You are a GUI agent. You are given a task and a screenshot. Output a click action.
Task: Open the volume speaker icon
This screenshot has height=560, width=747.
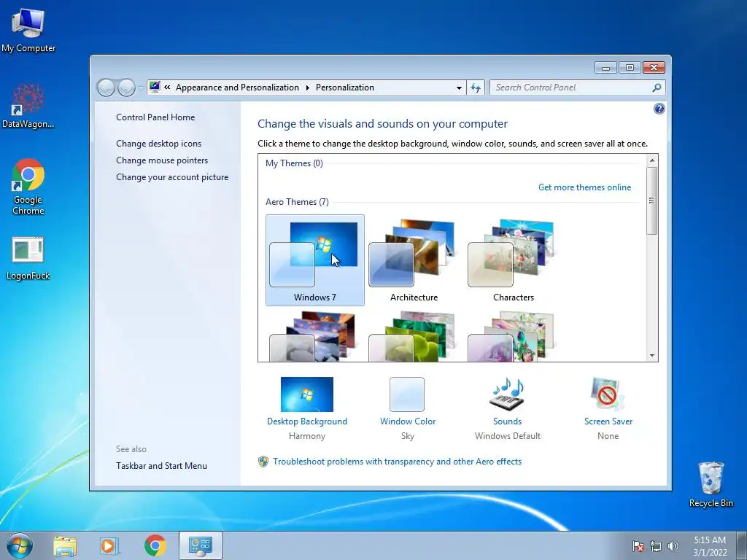(673, 546)
